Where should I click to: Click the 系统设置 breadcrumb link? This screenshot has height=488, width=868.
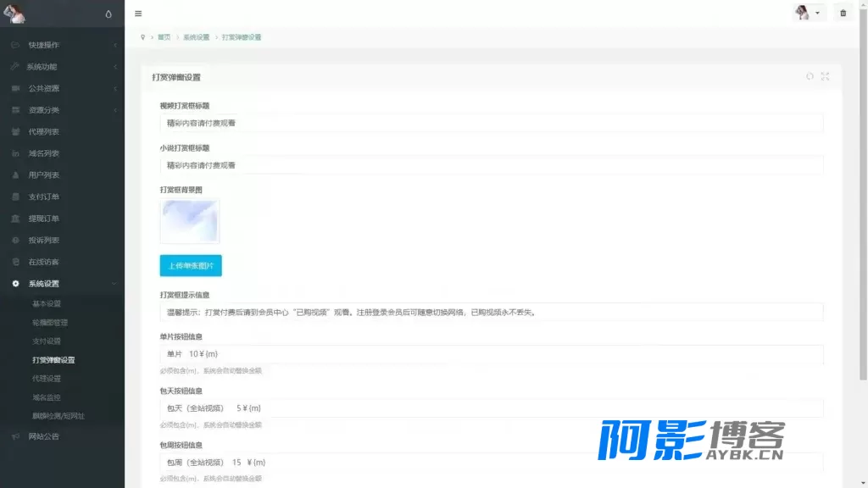click(197, 37)
